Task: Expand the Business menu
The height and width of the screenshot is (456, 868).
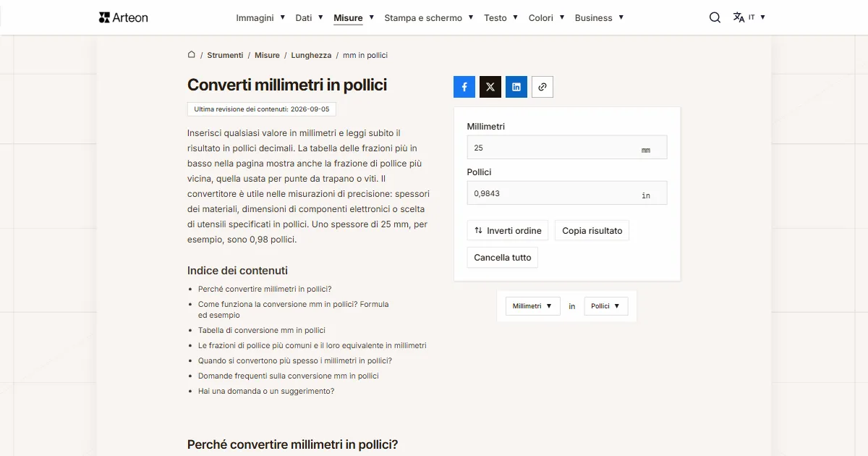Action: tap(600, 18)
